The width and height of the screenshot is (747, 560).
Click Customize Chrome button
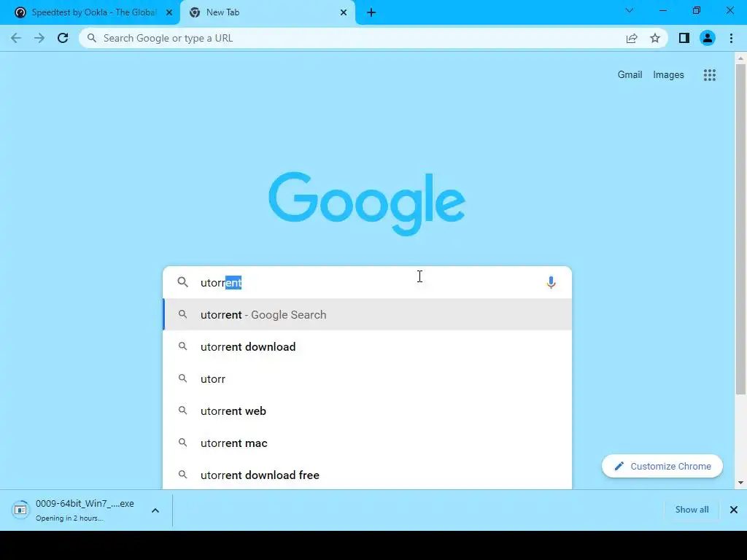(662, 466)
